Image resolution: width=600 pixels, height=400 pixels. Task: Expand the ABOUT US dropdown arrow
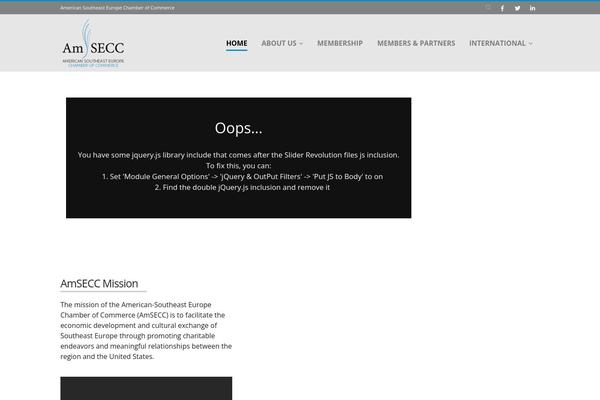point(301,44)
